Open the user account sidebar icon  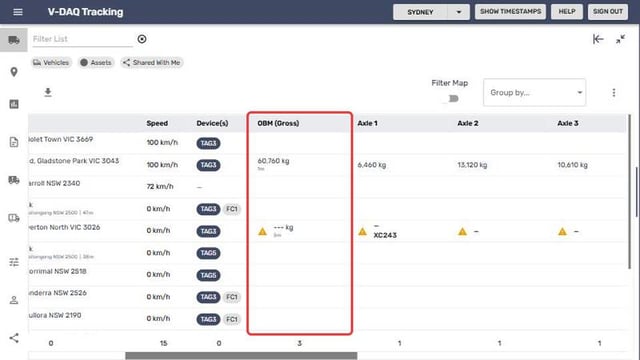point(14,300)
